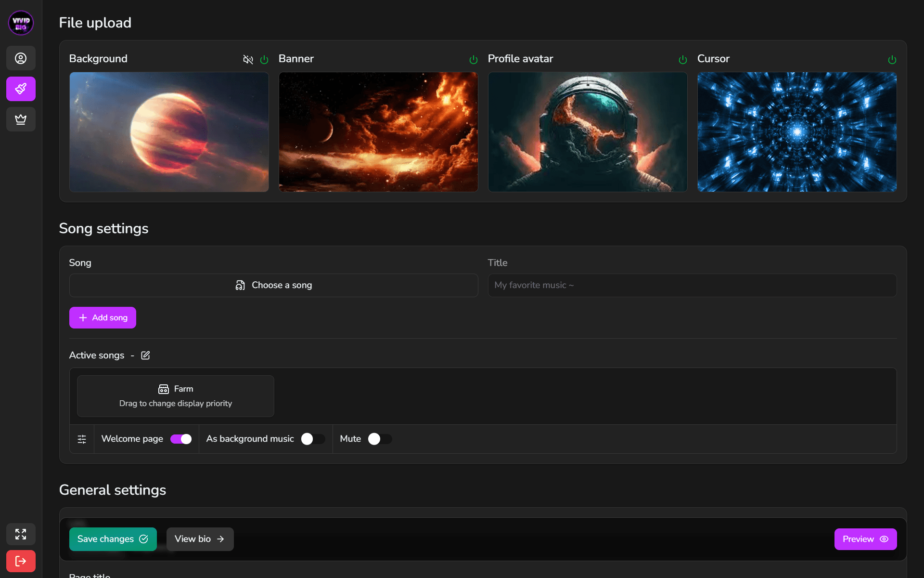This screenshot has width=924, height=578.
Task: Click the fullscreen expand icon in the sidebar
Action: [20, 534]
